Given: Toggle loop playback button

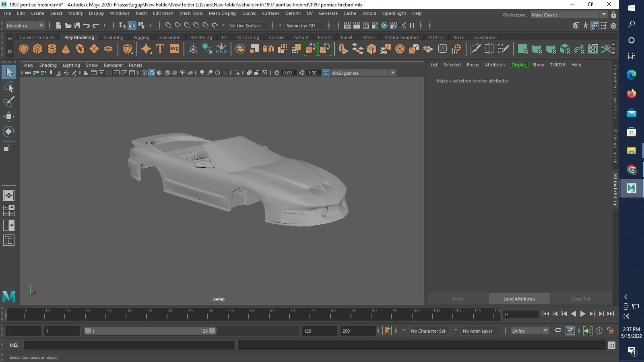Looking at the screenshot, I should click(558, 331).
